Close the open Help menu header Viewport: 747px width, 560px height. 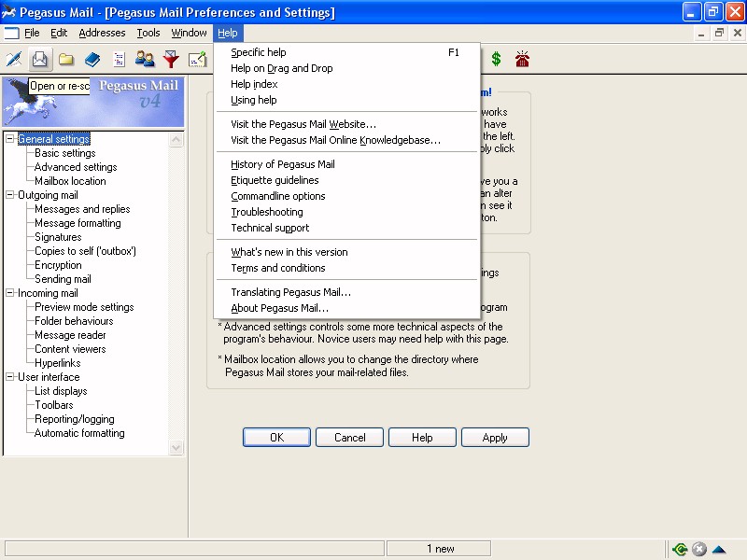point(228,33)
